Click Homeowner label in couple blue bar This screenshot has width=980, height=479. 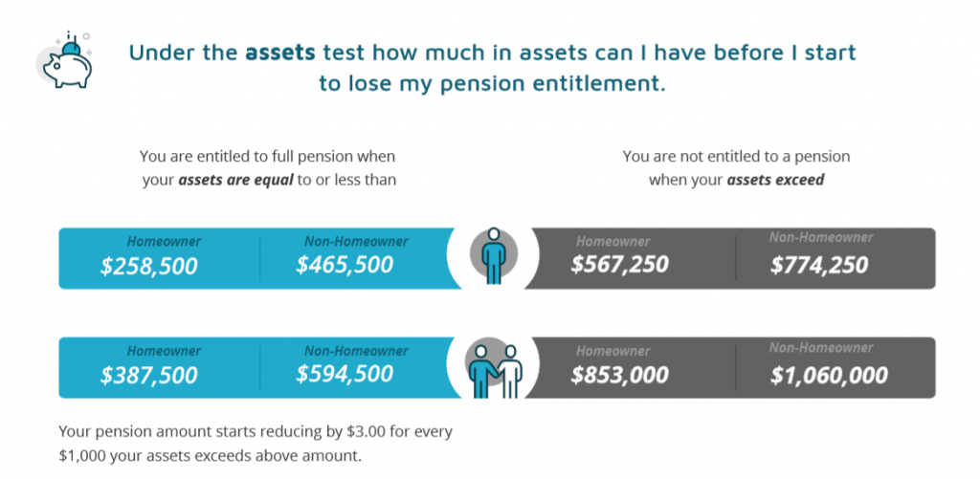[x=165, y=351]
